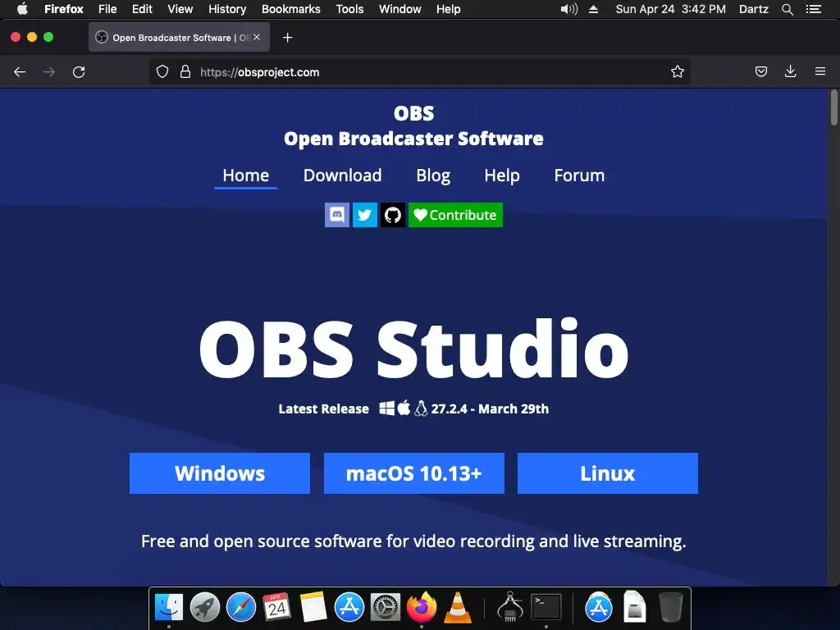Click the OBS Studio heading text
The width and height of the screenshot is (840, 630).
tap(413, 349)
